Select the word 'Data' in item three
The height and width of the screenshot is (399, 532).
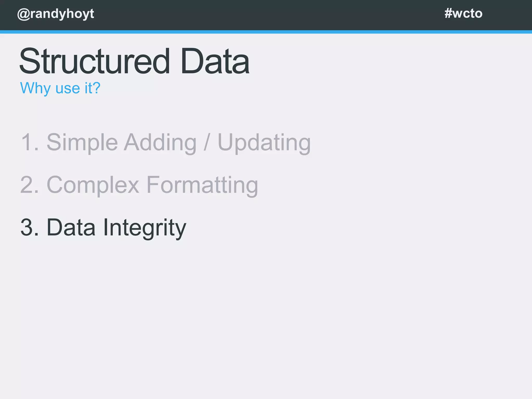tap(71, 228)
